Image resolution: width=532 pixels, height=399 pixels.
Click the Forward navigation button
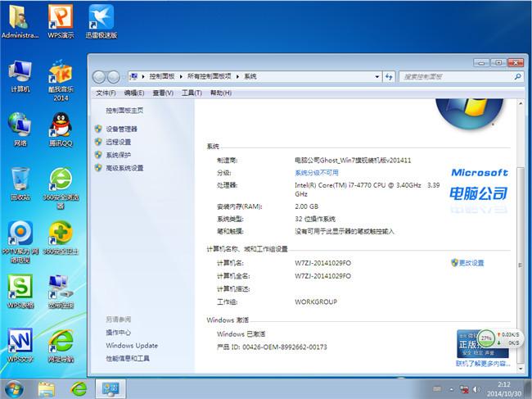[x=113, y=77]
